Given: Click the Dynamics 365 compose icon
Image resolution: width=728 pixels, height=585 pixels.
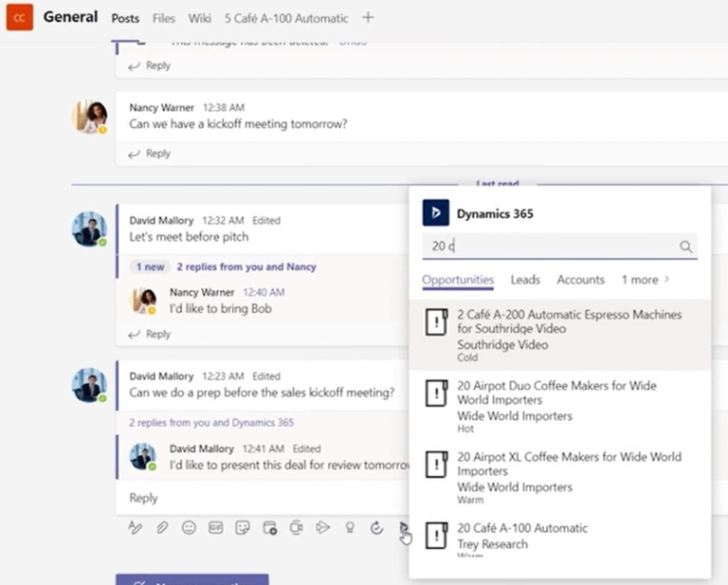Looking at the screenshot, I should coord(404,527).
